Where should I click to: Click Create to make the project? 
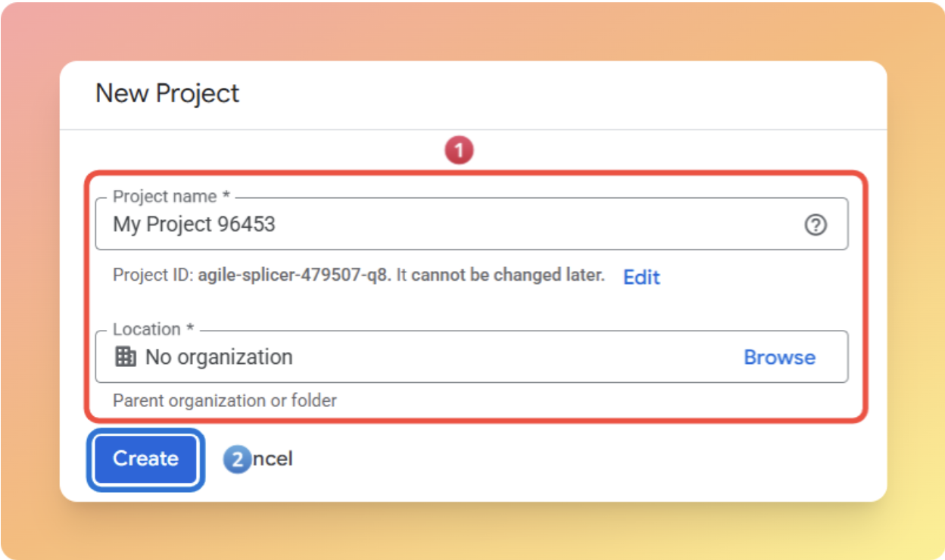[x=145, y=459]
